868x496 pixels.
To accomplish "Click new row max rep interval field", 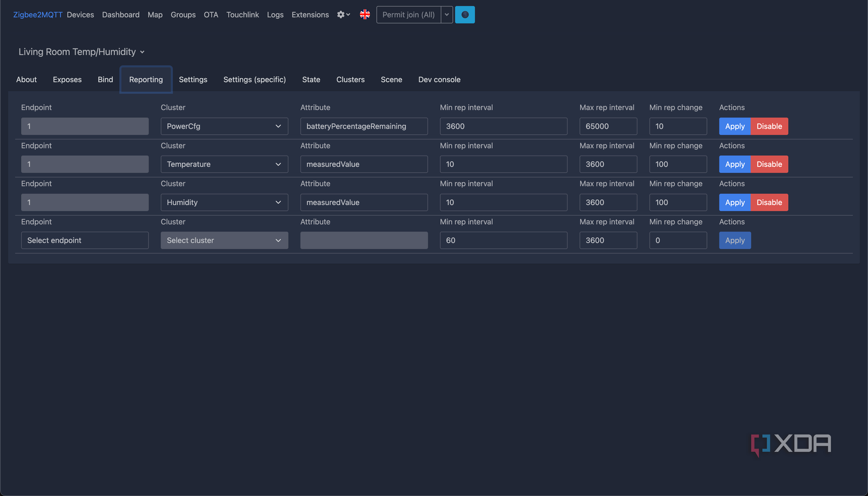I will (608, 240).
